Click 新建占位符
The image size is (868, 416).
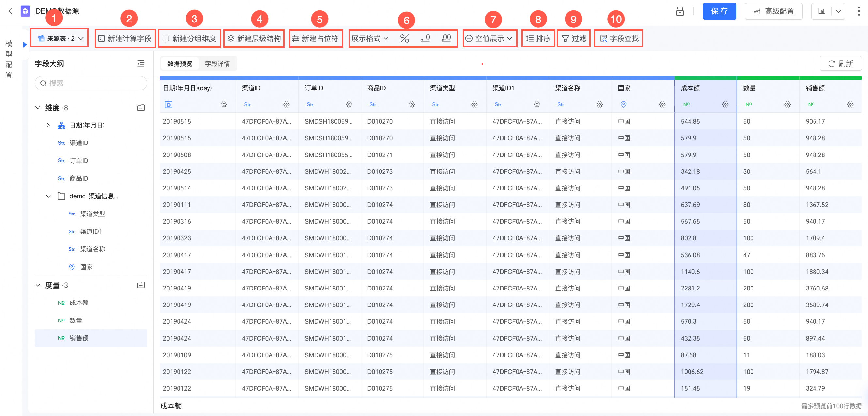pos(316,38)
